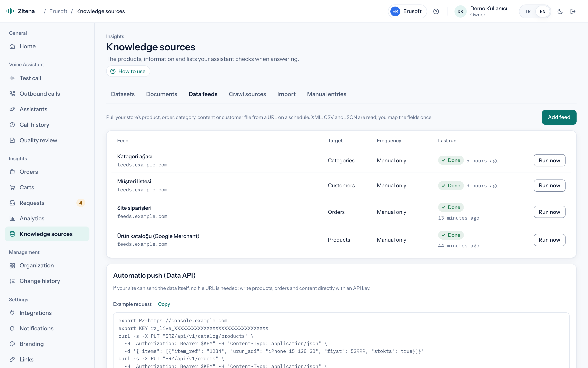Screen dimensions: 588x368
Task: Click the Analytics bar chart icon
Action: (x=12, y=219)
